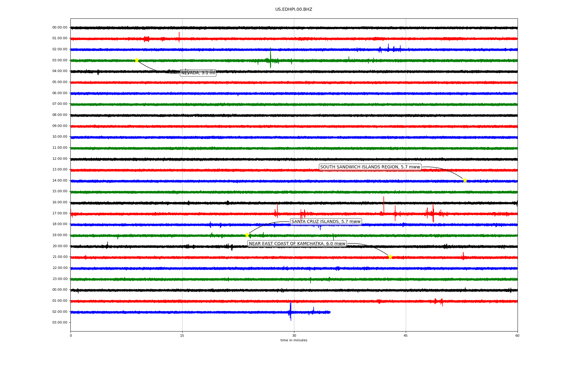This screenshot has height=368, width=588.
Task: Click the NEVADA, 3.1 ml annotation label
Action: pos(198,73)
